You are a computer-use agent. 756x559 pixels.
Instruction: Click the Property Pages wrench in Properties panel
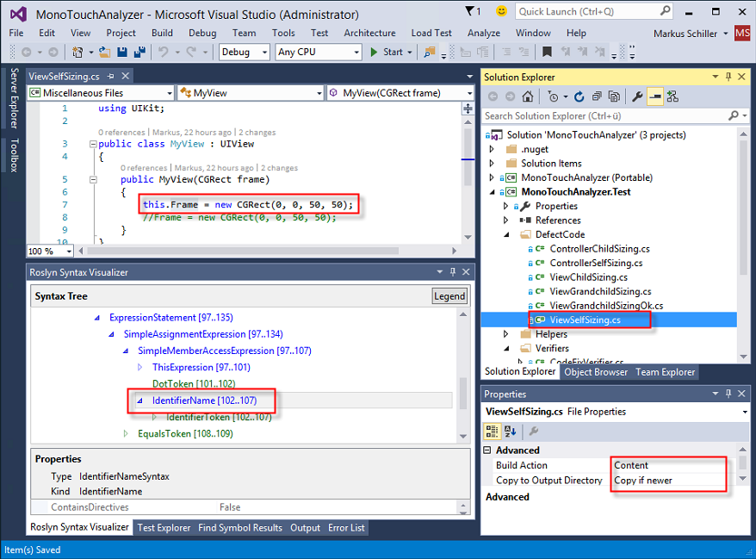pyautogui.click(x=533, y=432)
